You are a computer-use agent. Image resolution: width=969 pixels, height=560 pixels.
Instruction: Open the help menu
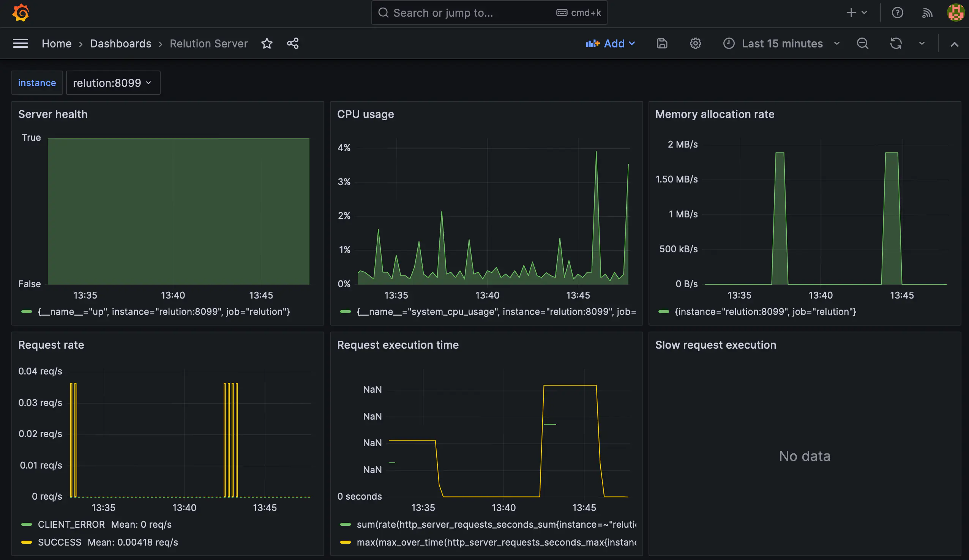(x=898, y=13)
